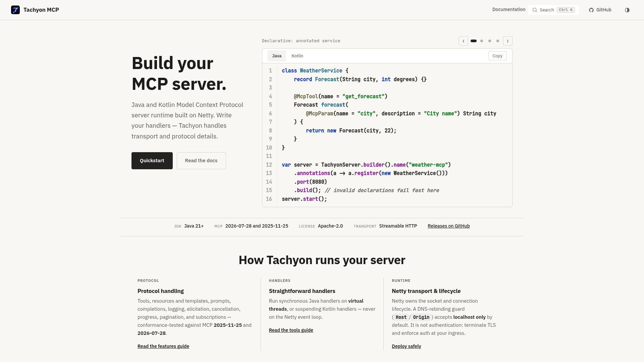Click the Read the docs button

(x=201, y=161)
